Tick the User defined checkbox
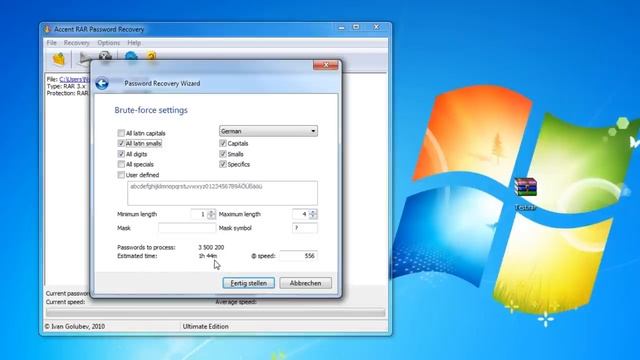 121,175
